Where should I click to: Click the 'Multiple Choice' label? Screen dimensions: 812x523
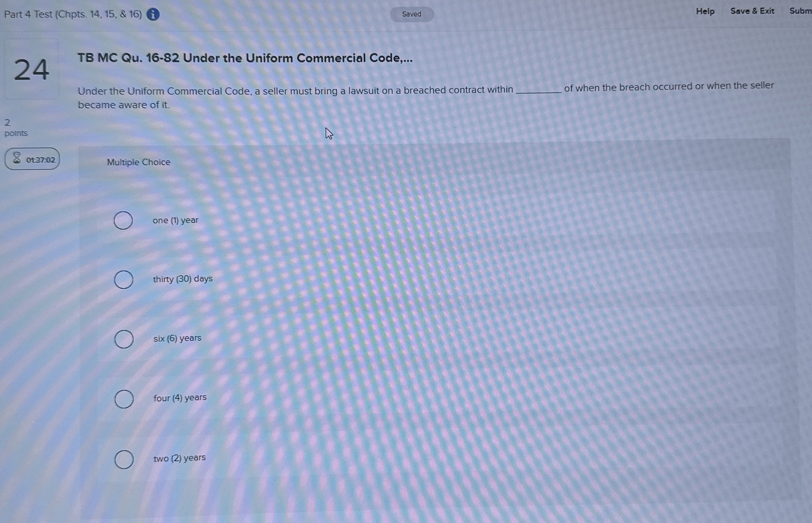[139, 162]
